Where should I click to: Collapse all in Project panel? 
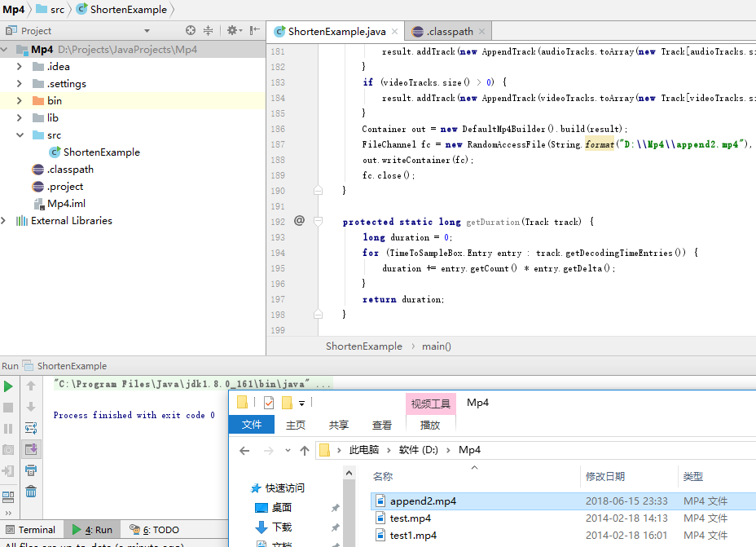pyautogui.click(x=209, y=30)
